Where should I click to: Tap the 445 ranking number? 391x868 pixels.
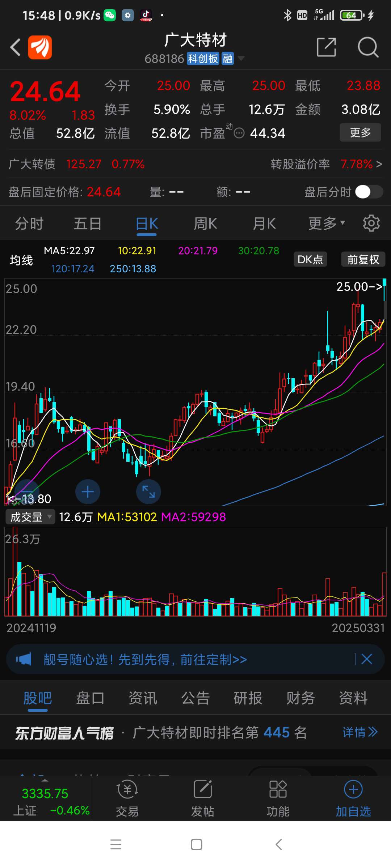277,733
